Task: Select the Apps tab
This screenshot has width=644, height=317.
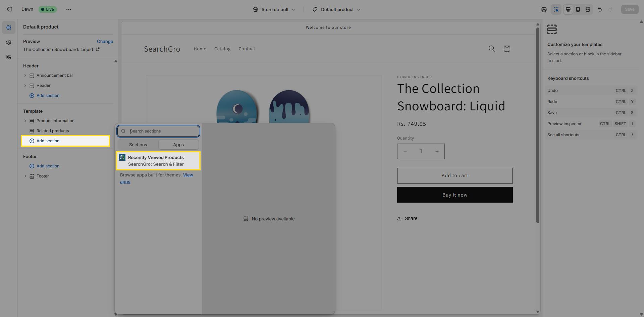Action: pyautogui.click(x=178, y=145)
